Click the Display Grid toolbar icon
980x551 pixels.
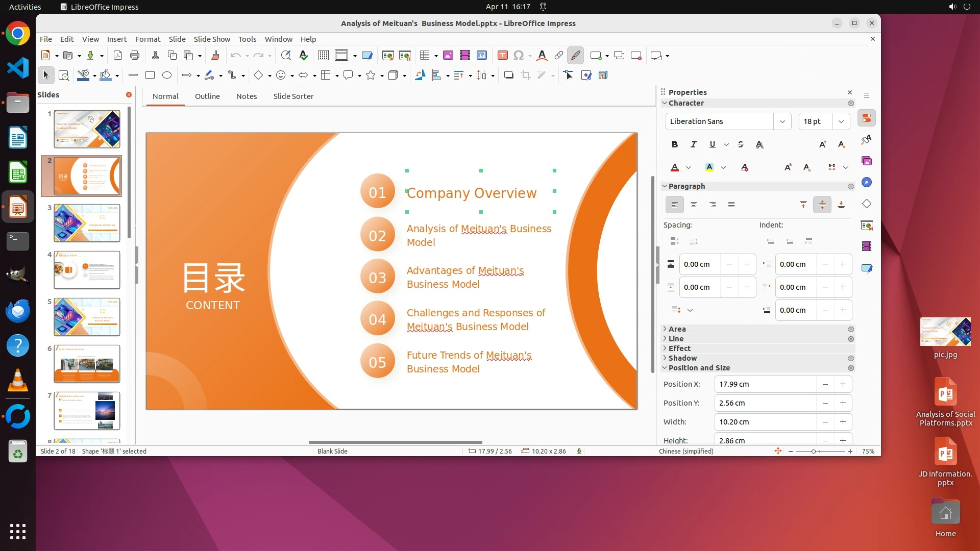click(x=323, y=56)
